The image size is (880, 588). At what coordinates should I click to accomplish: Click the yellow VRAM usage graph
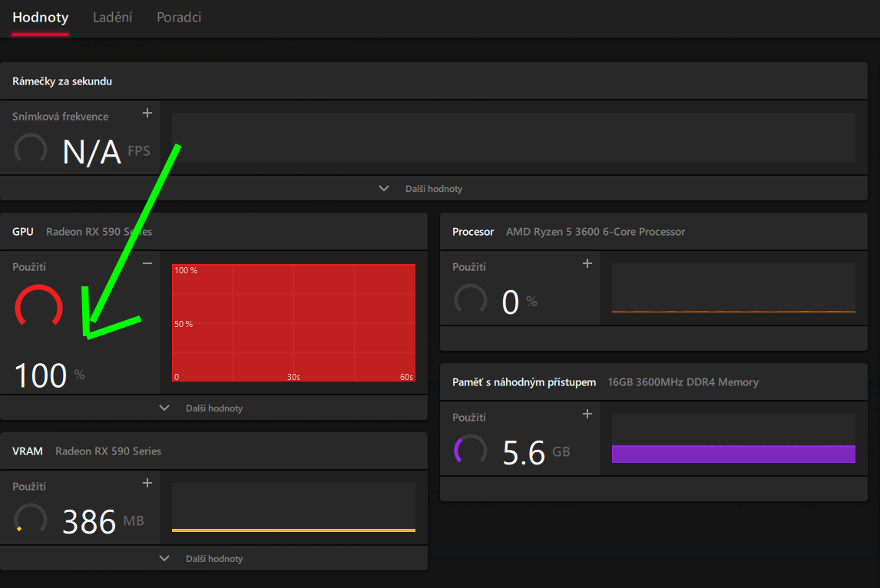pyautogui.click(x=293, y=529)
